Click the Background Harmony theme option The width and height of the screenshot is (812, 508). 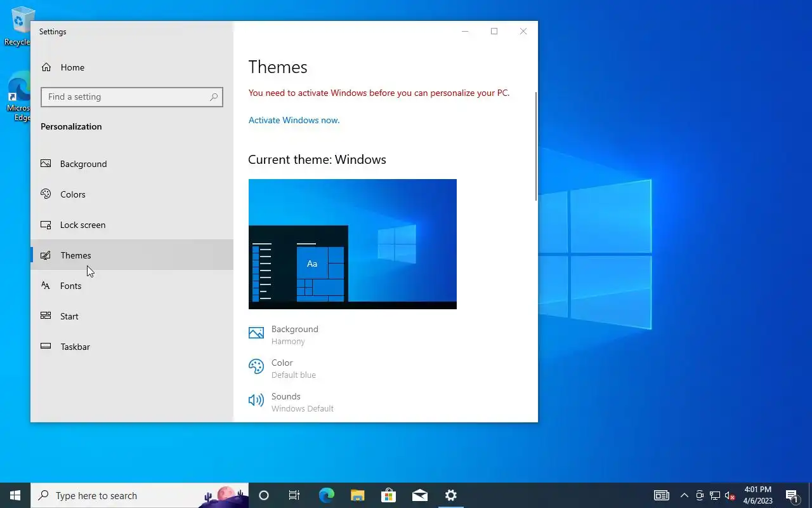(x=284, y=335)
